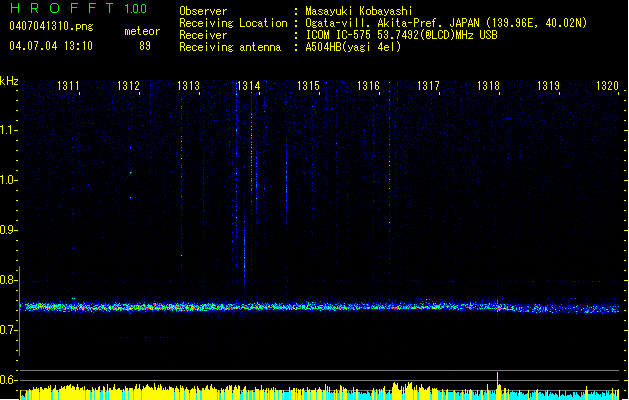Click the 1312 time axis marker

(128, 86)
